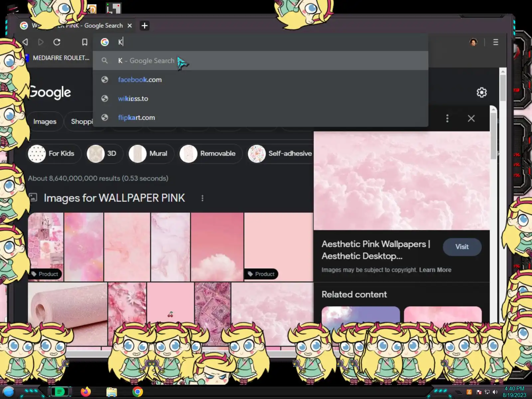Open the pink collage thumbnail tagged Product
Viewport: 532px width, 399px height.
click(x=46, y=247)
